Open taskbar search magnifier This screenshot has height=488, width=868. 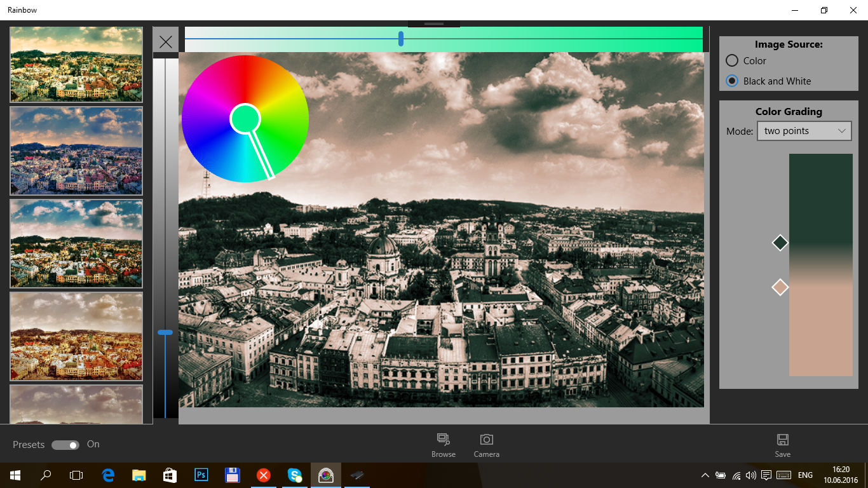click(46, 475)
